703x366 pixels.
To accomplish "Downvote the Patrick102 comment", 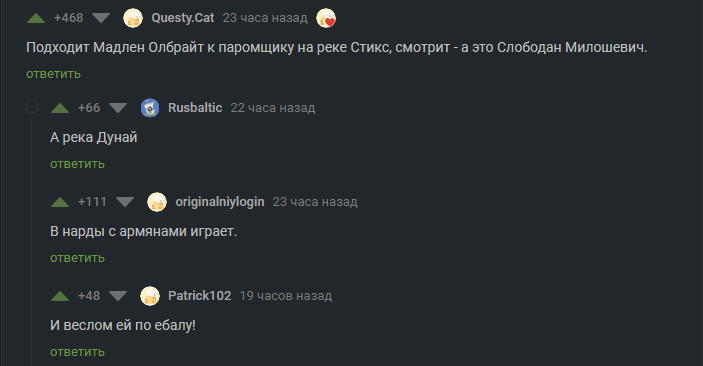I will click(118, 296).
